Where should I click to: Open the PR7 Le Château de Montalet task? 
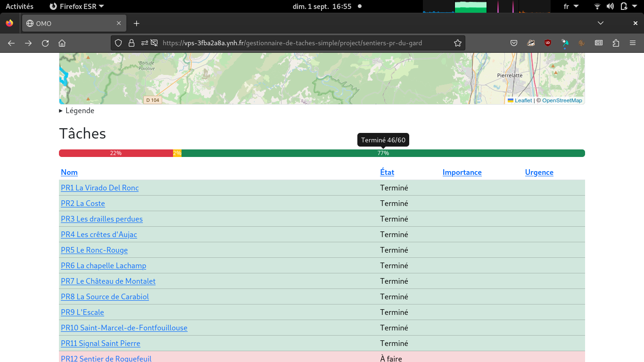click(x=108, y=281)
